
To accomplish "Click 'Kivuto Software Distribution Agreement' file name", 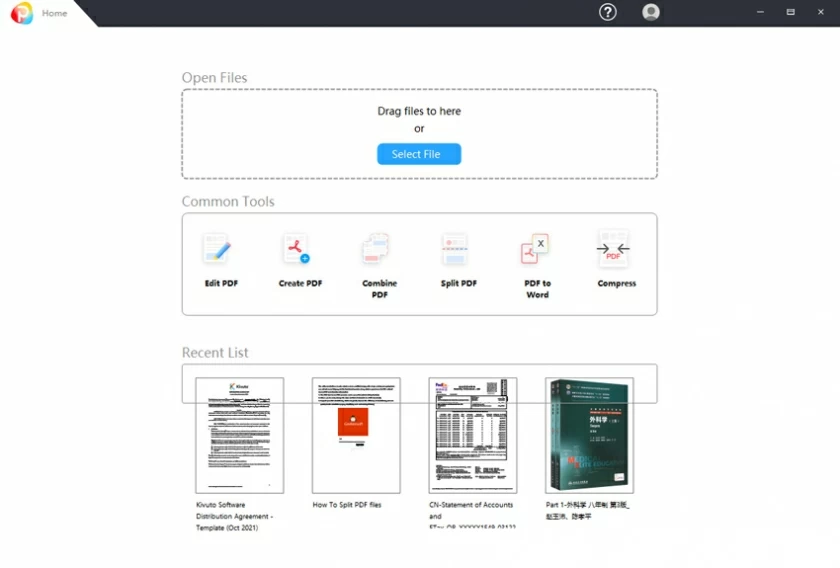I will pyautogui.click(x=235, y=517).
